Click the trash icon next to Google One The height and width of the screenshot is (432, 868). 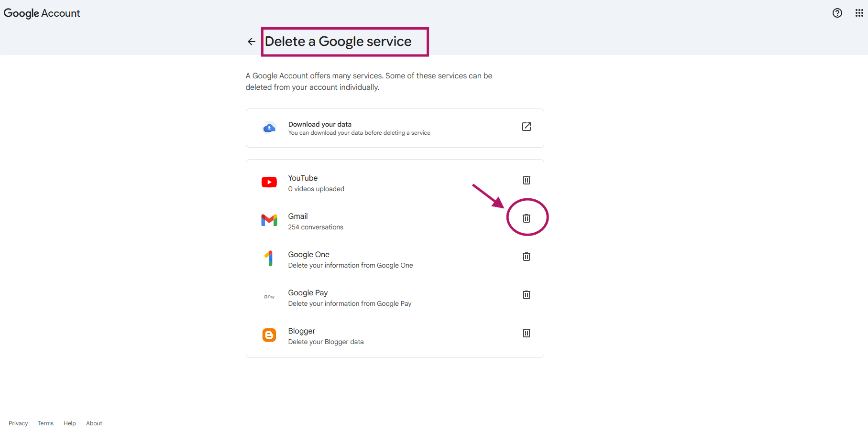526,257
